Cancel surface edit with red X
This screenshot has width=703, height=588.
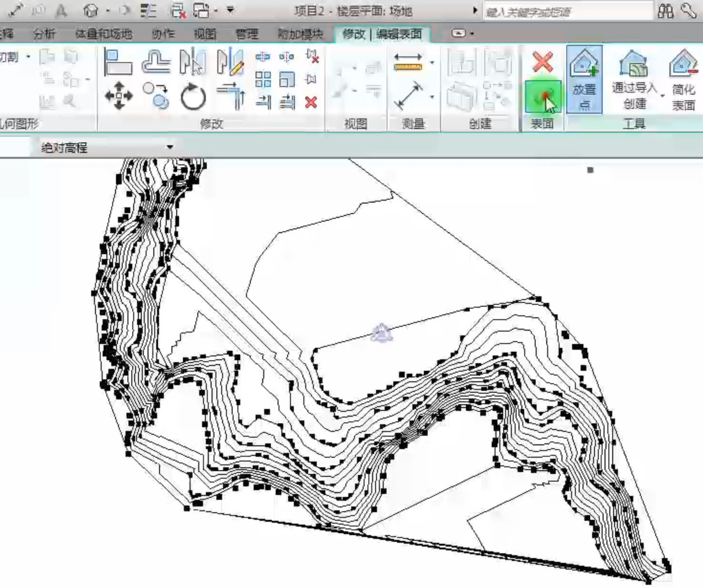(543, 62)
